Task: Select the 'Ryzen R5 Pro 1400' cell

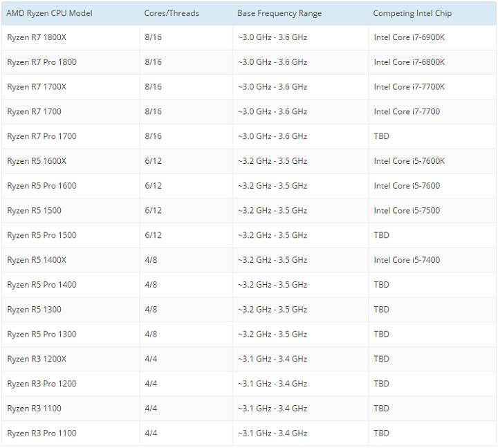Action: [70, 285]
